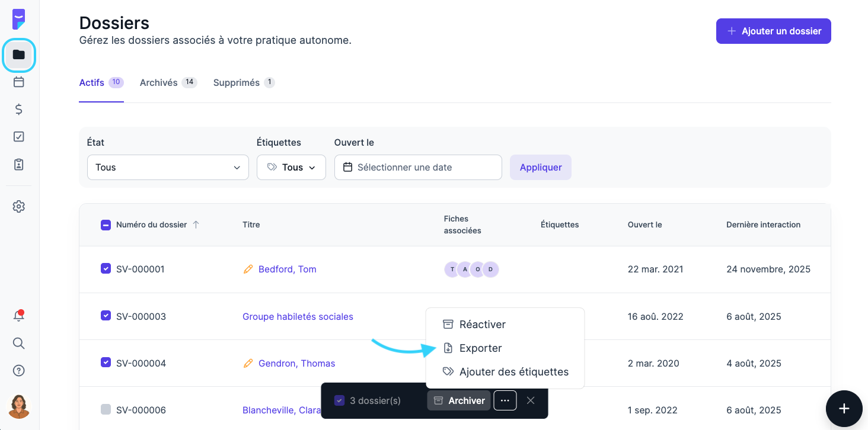The height and width of the screenshot is (430, 868).
Task: Open notifications bell icon
Action: 19,316
